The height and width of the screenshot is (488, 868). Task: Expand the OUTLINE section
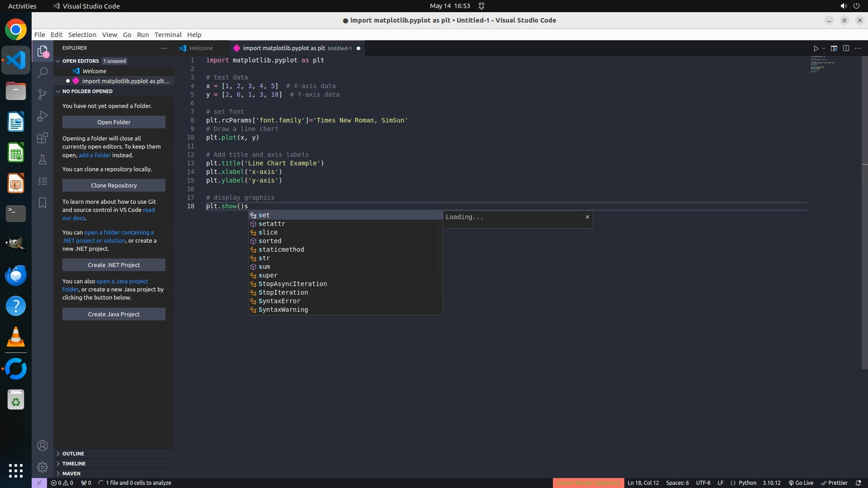pyautogui.click(x=73, y=454)
